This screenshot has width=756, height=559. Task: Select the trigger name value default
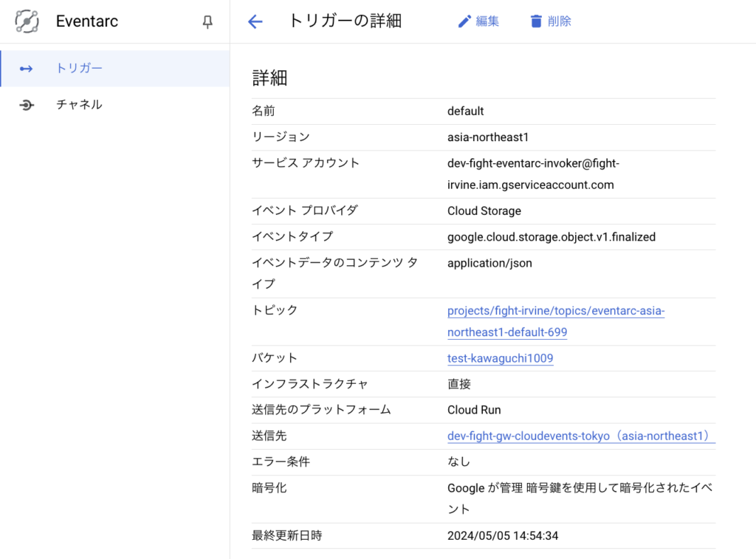pyautogui.click(x=464, y=111)
